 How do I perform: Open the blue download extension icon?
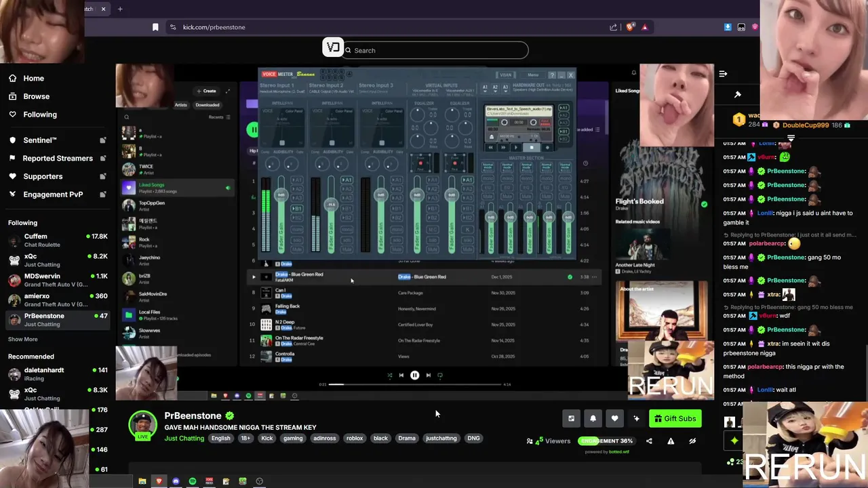(728, 27)
